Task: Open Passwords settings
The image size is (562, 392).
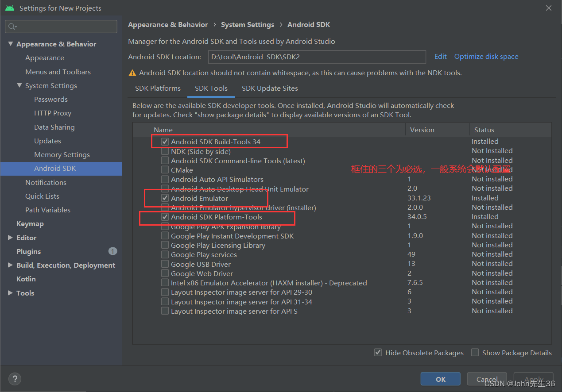Action: click(51, 100)
